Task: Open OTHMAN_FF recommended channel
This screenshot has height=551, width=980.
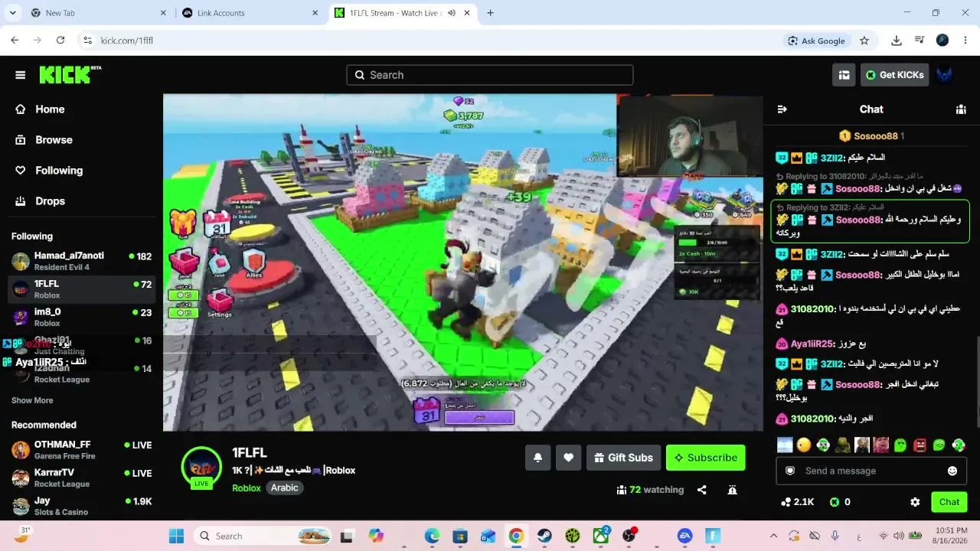Action: click(x=82, y=450)
